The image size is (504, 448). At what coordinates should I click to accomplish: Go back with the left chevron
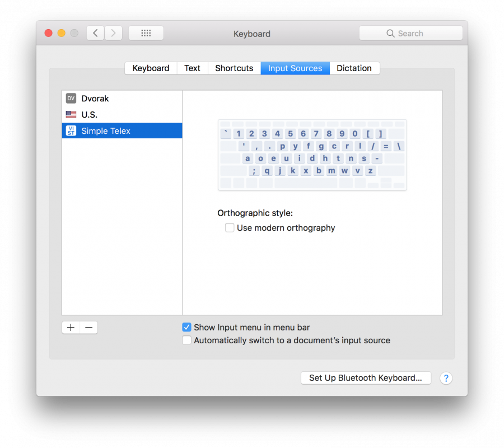(x=95, y=33)
